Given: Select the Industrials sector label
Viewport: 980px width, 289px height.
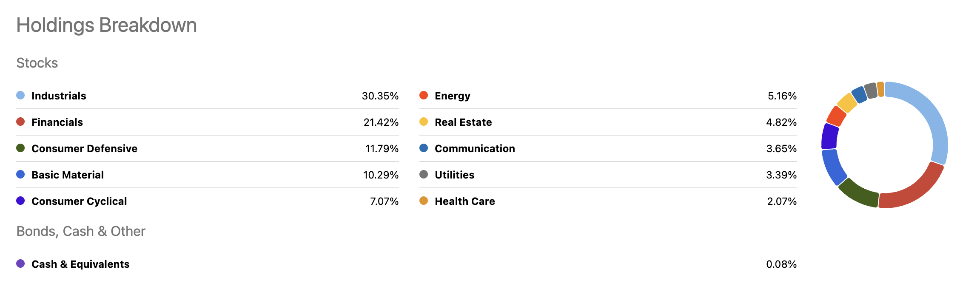Looking at the screenshot, I should [x=59, y=96].
